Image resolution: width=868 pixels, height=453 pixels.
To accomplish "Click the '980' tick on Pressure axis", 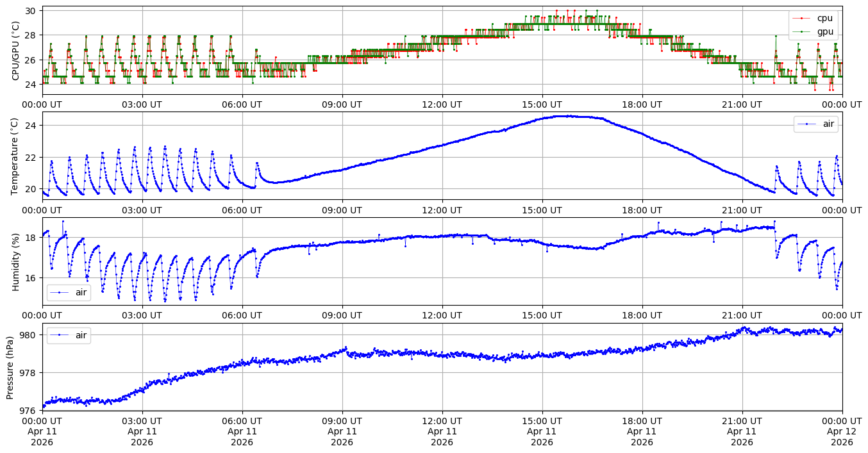I will click(x=29, y=335).
